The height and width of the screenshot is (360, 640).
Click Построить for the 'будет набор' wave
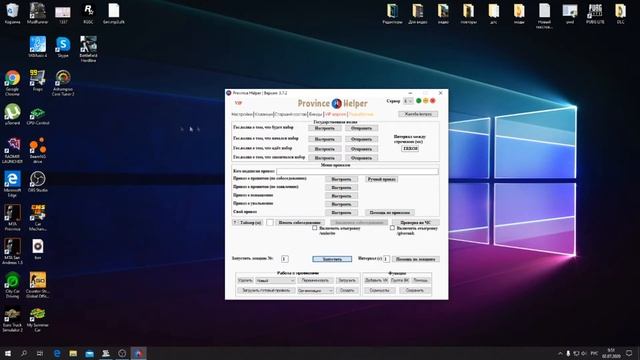[x=324, y=128]
